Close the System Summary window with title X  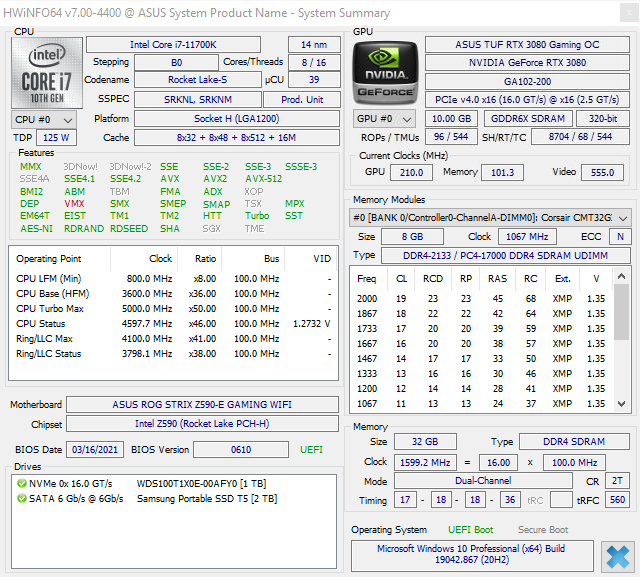click(629, 13)
